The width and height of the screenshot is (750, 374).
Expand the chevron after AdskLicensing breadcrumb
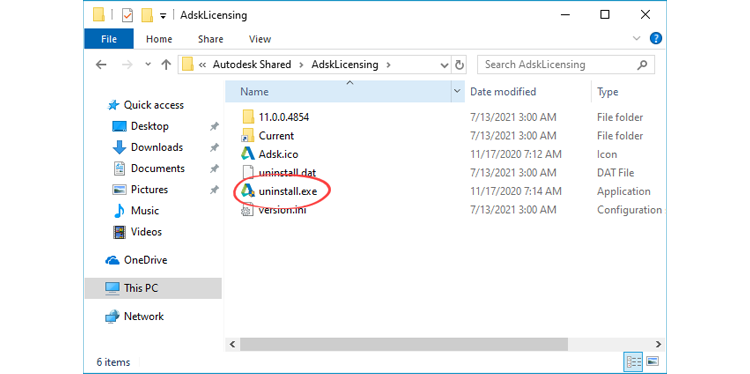(388, 65)
